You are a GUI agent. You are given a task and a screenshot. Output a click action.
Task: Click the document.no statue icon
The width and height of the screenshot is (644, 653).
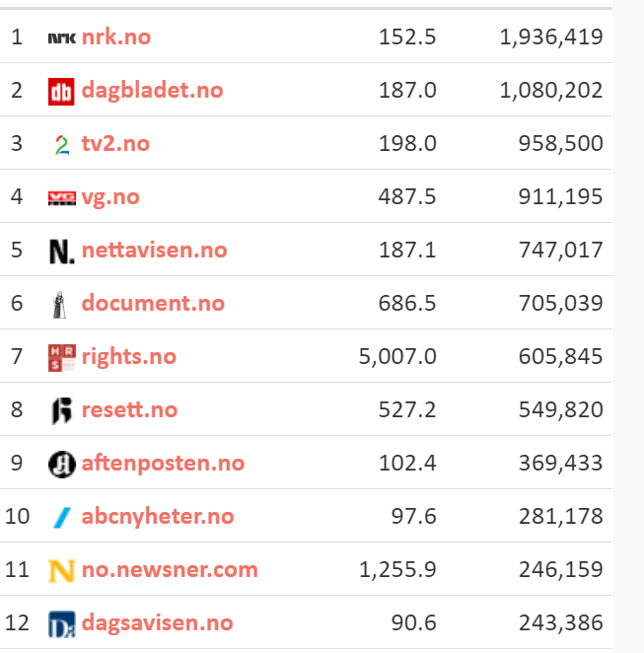point(61,304)
